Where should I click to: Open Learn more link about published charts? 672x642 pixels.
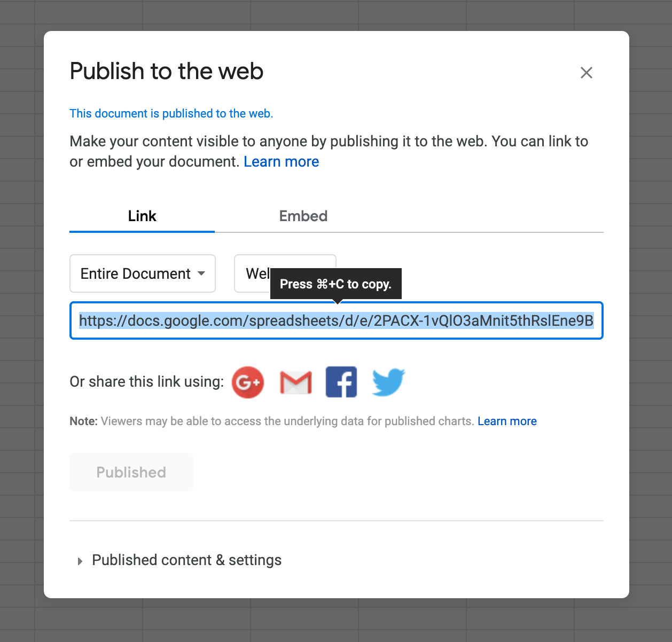pos(507,421)
